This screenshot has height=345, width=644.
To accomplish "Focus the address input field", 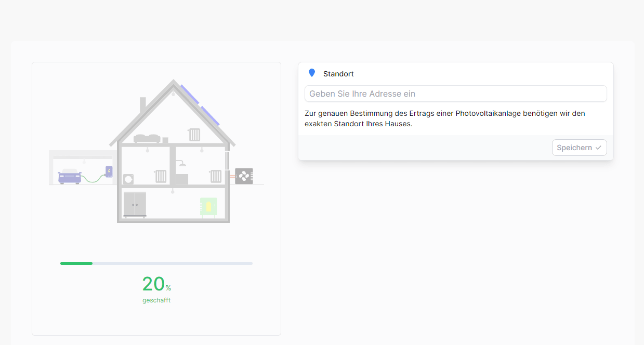I will point(455,94).
